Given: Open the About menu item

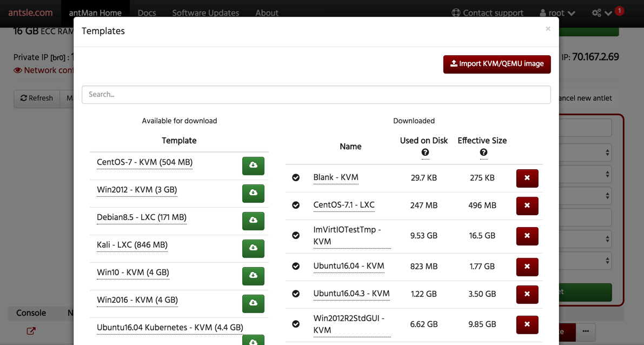Looking at the screenshot, I should [267, 13].
